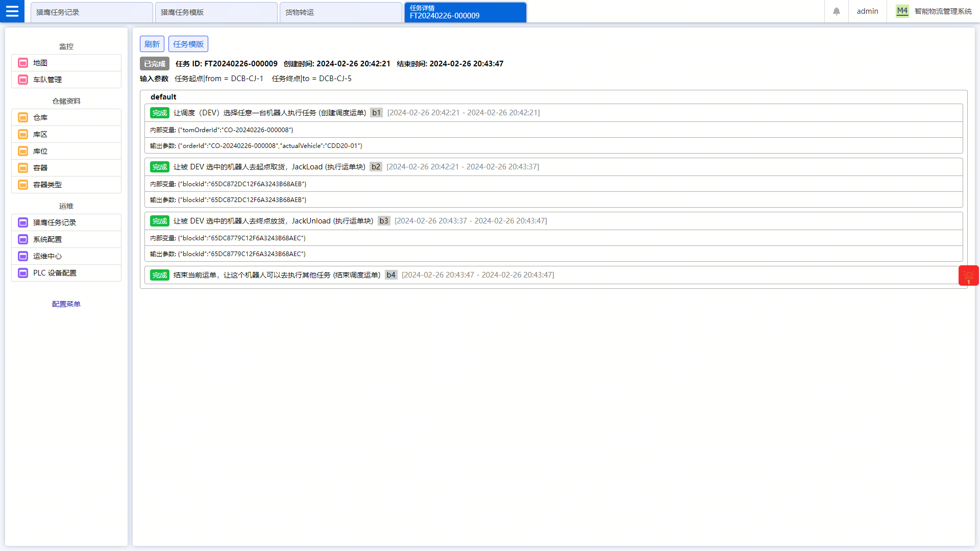Click the 结束时间 2024-02-26 20:43:47 text
This screenshot has width=980, height=551.
pos(450,64)
